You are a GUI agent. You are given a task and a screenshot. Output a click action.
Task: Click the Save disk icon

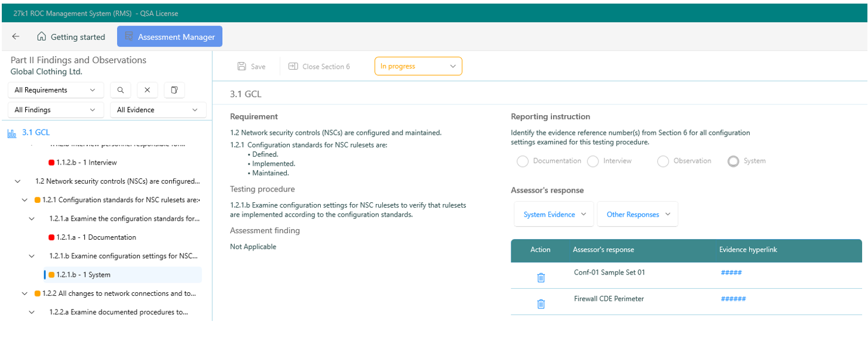[x=242, y=66]
